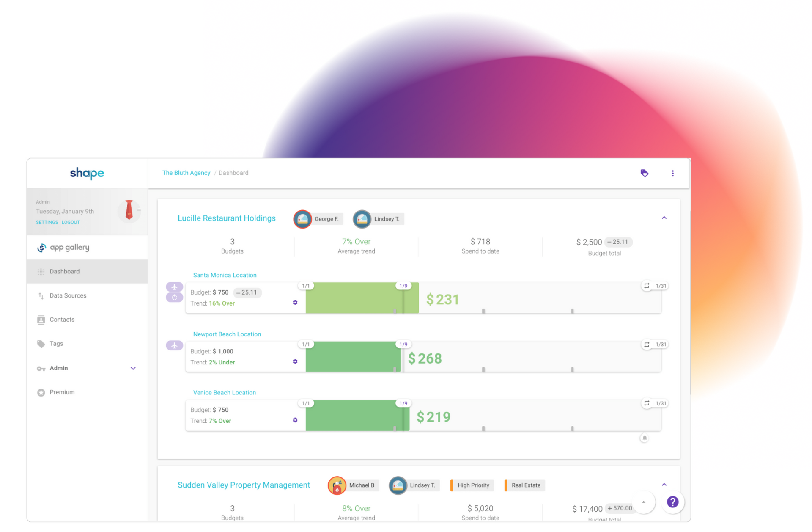Click the Shape logo
Viewport: 812px width, 532px height.
pyautogui.click(x=87, y=173)
